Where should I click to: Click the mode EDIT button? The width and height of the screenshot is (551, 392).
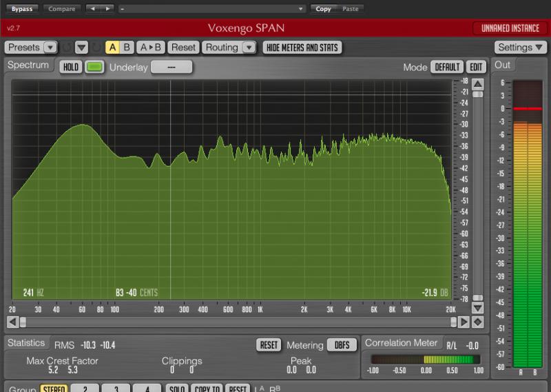476,67
